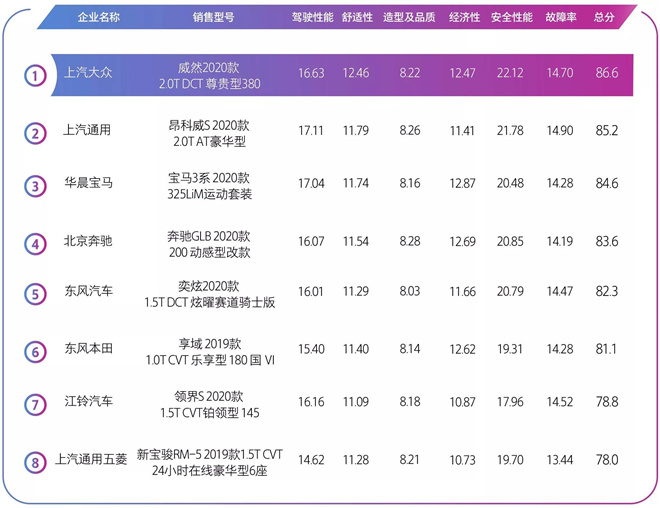Viewport: 660px width, 508px height.
Task: Click company name 华晨宝马
Action: [x=88, y=182]
